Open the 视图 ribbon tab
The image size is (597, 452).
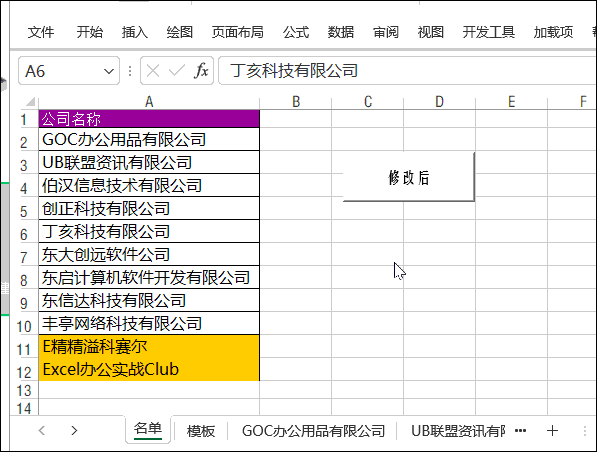(431, 32)
